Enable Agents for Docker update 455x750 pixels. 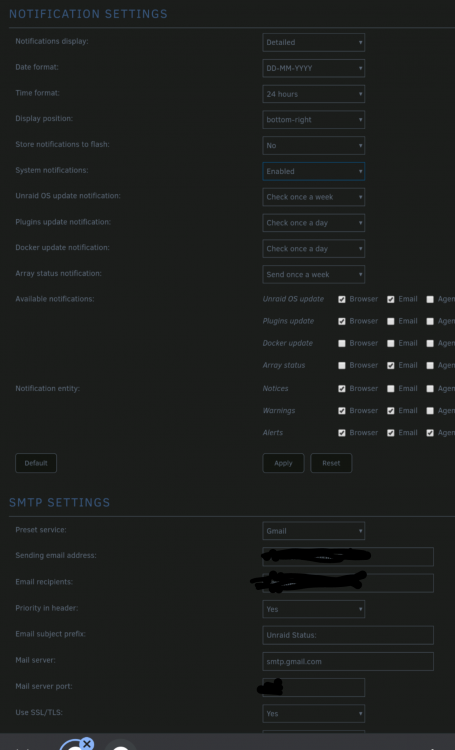(430, 343)
